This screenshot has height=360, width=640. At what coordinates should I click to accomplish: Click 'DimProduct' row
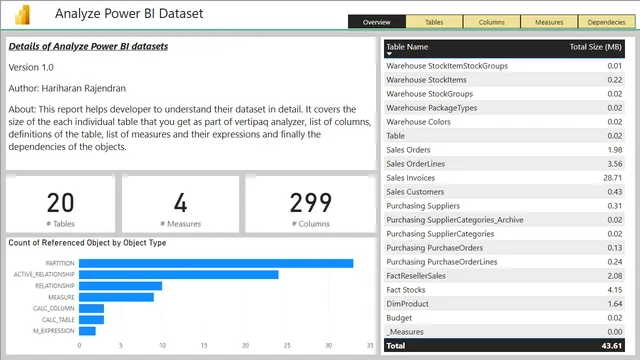(x=504, y=304)
